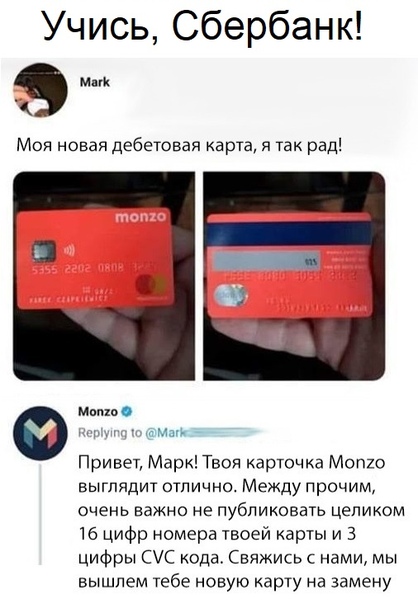418x604 pixels.
Task: Click the verified badge next to Monzo
Action: (x=127, y=412)
